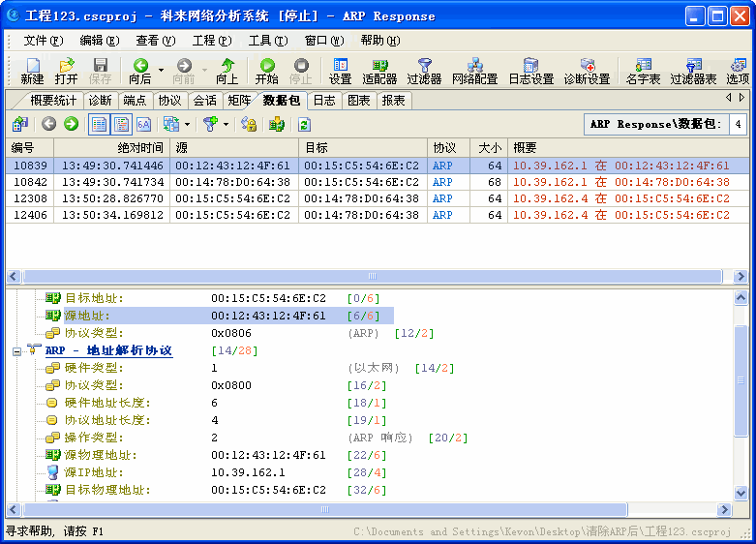Click decode pane vertical scrollbar down arrow
The width and height of the screenshot is (756, 544).
[x=741, y=493]
